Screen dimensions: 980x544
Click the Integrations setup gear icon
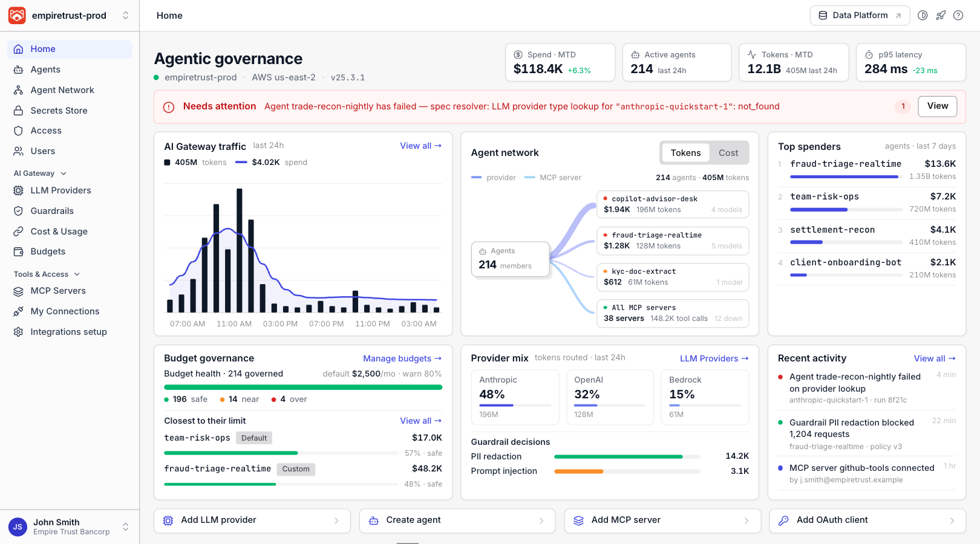pyautogui.click(x=18, y=332)
